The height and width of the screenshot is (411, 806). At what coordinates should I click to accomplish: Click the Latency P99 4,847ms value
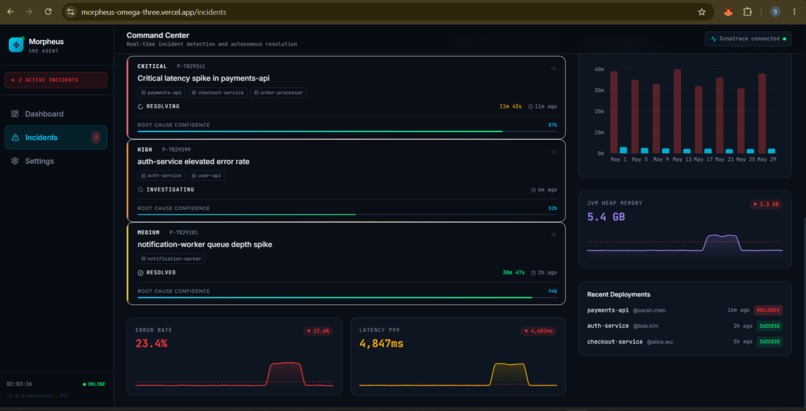click(x=381, y=344)
